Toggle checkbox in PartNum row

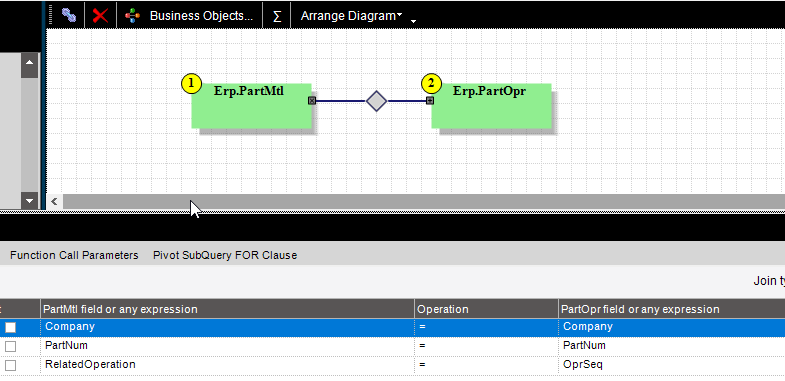pyautogui.click(x=11, y=346)
